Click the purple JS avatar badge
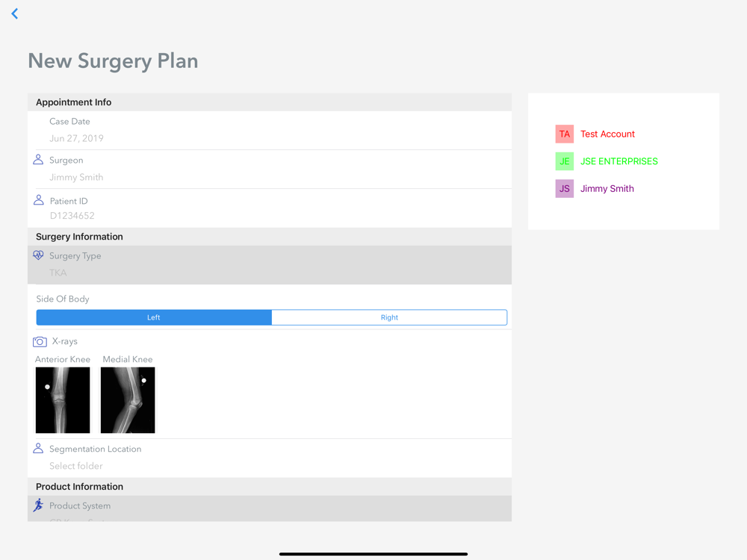This screenshot has width=747, height=560. 565,189
